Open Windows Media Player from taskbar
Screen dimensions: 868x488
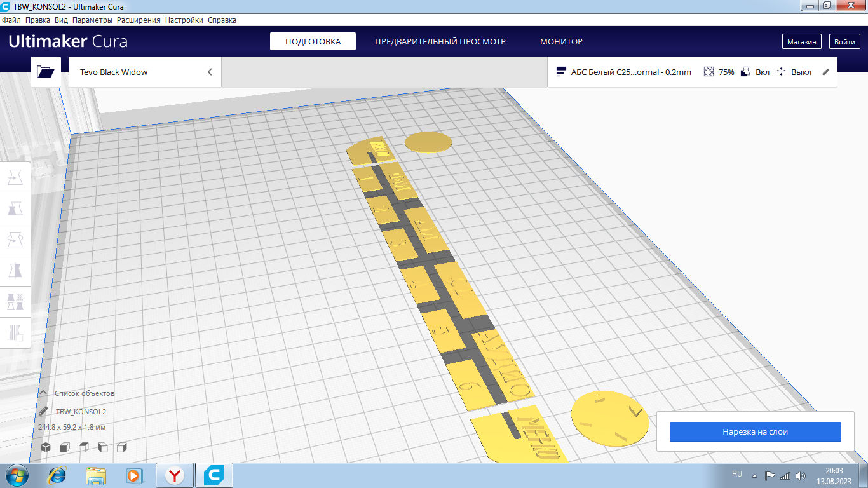(x=134, y=475)
